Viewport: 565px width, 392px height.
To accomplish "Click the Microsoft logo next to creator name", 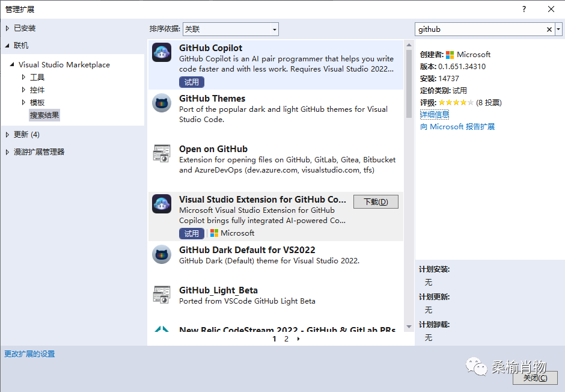I will coord(450,55).
